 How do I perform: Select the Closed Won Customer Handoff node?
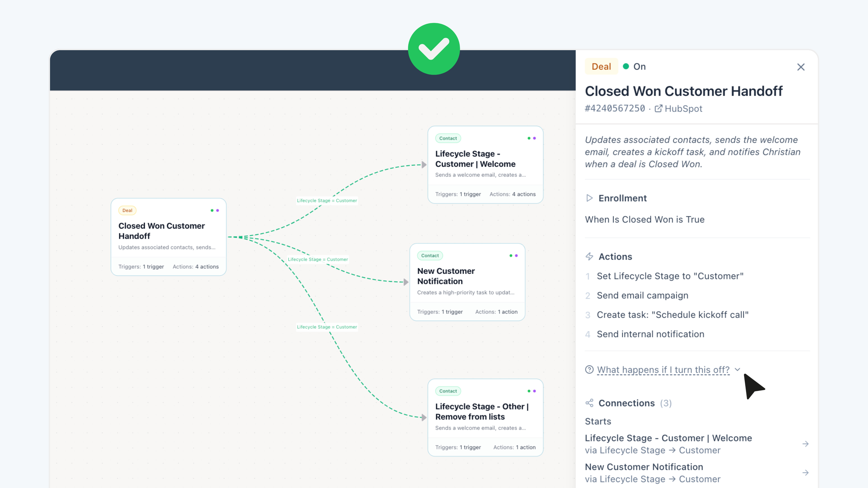(x=168, y=237)
